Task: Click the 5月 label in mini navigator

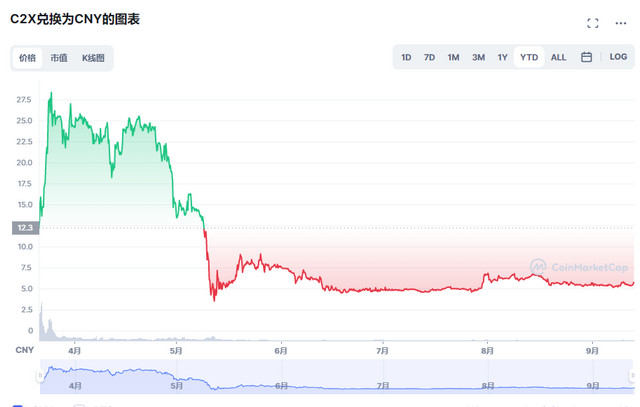Action: [x=177, y=386]
